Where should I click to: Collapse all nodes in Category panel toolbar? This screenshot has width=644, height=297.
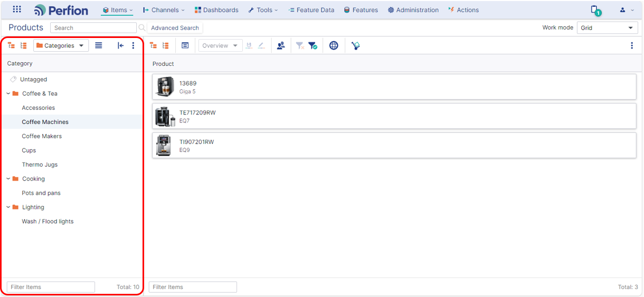click(x=23, y=45)
